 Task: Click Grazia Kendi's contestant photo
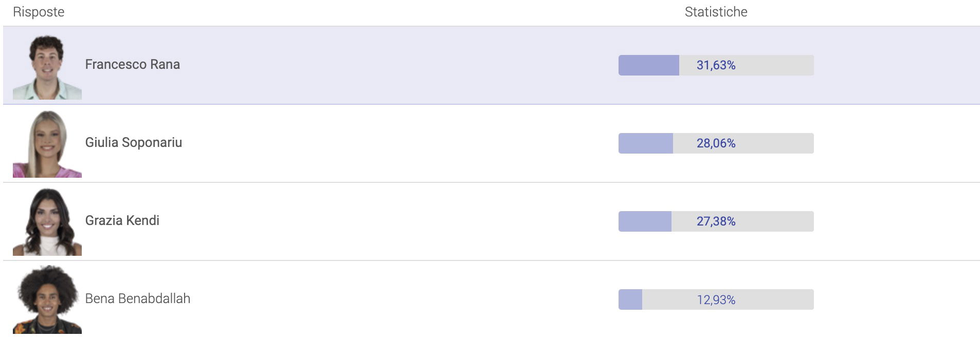47,222
